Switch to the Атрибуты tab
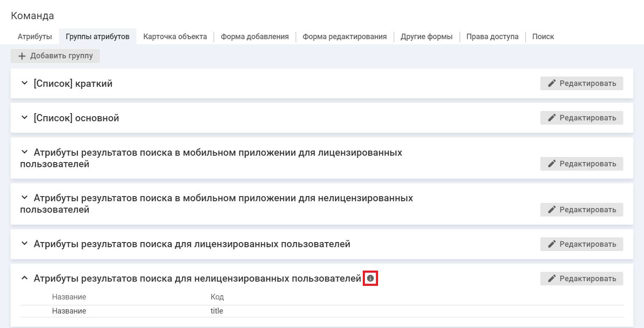This screenshot has width=644, height=328. [x=35, y=37]
